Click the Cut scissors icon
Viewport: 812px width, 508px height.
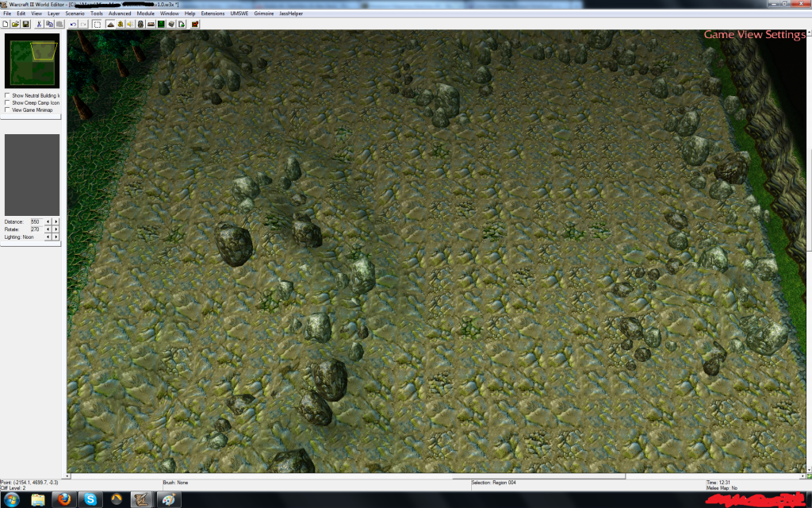[x=39, y=24]
